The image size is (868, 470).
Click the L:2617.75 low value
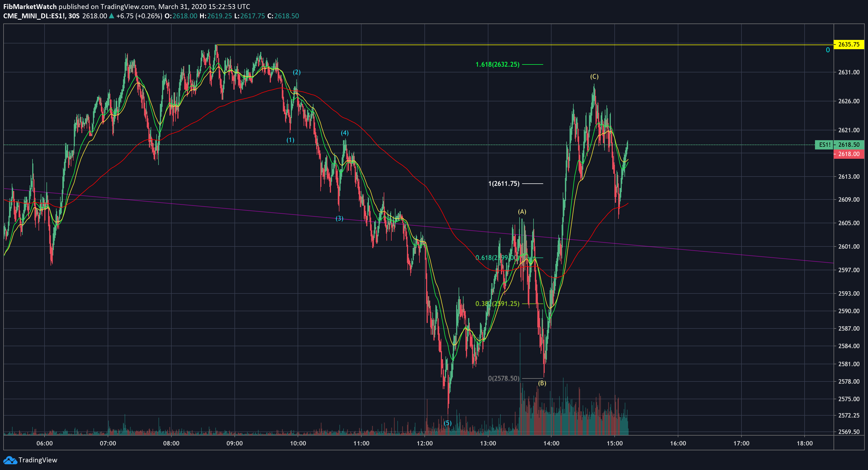point(250,16)
